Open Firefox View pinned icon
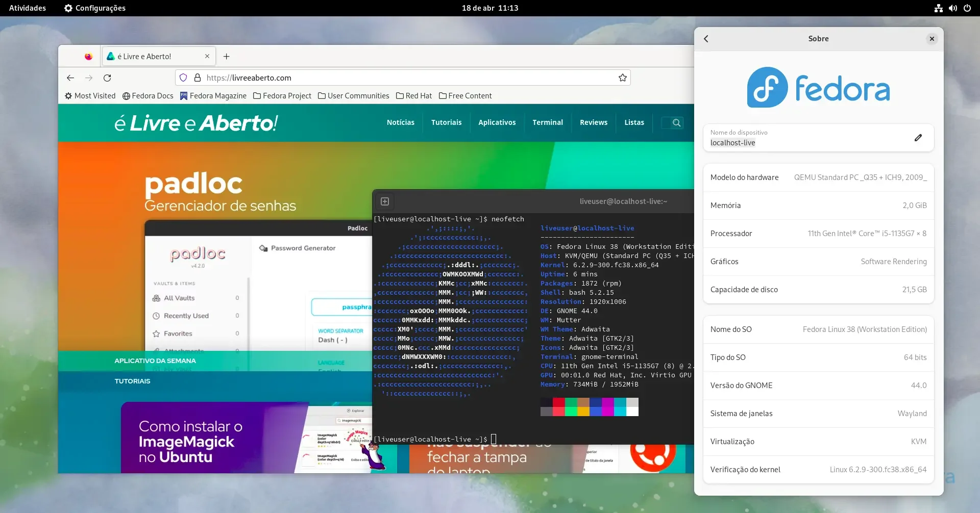 click(x=88, y=57)
